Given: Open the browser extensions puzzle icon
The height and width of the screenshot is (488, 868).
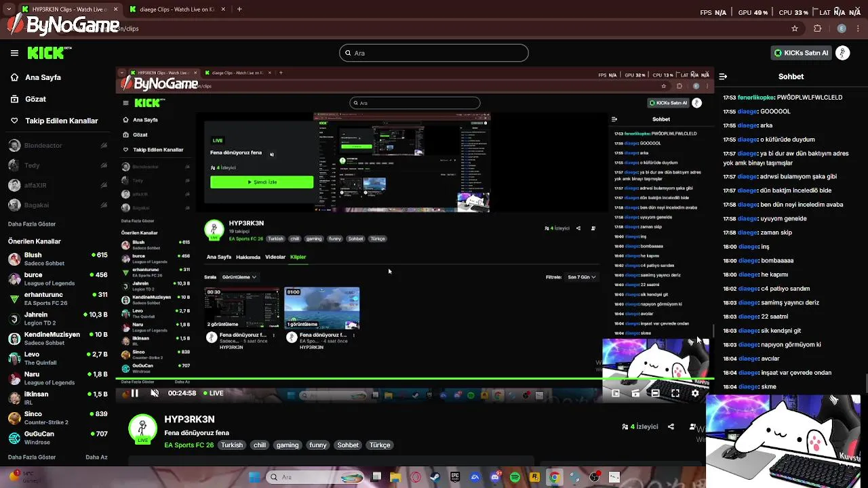Looking at the screenshot, I should click(817, 28).
